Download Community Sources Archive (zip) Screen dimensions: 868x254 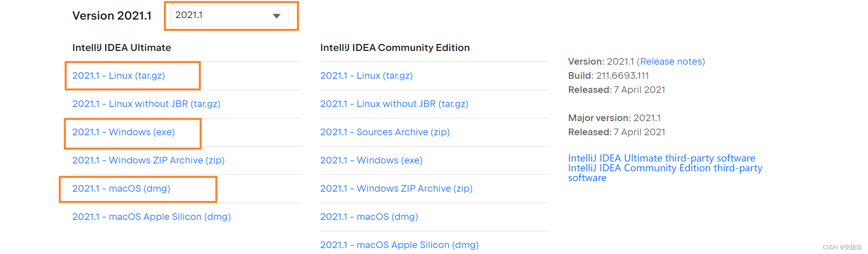pos(385,132)
